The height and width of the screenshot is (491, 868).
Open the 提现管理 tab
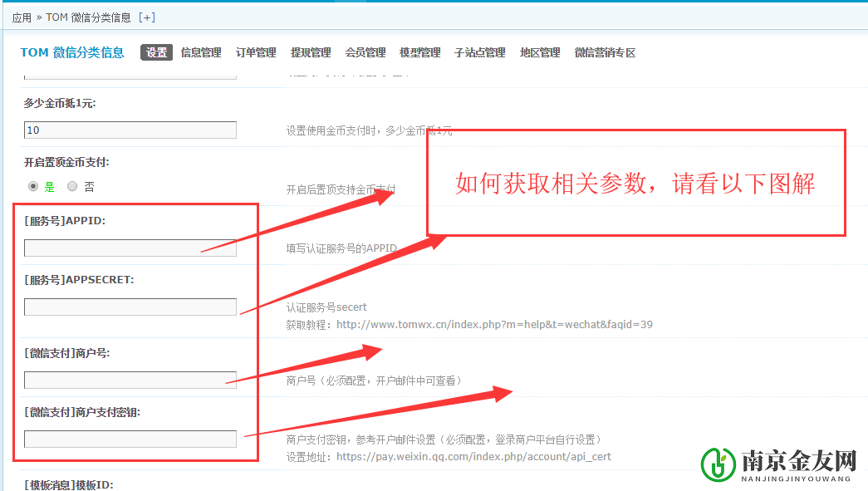point(311,52)
